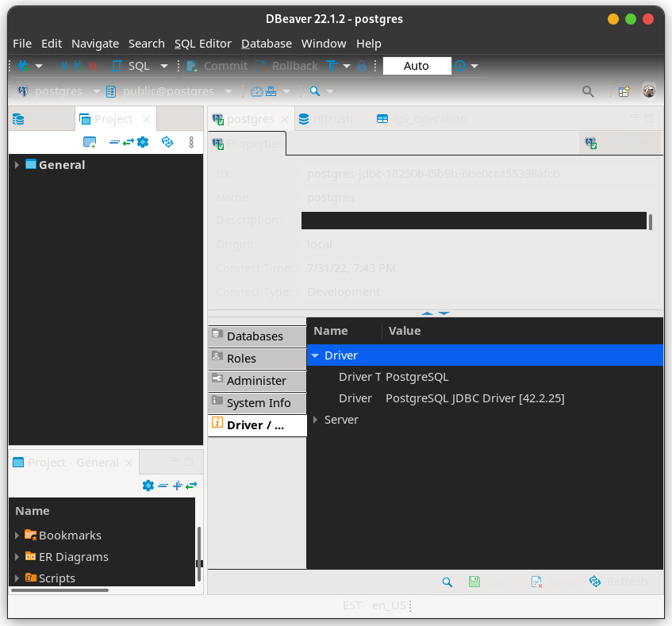672x626 pixels.
Task: Close the postgres editor tab
Action: coord(284,119)
